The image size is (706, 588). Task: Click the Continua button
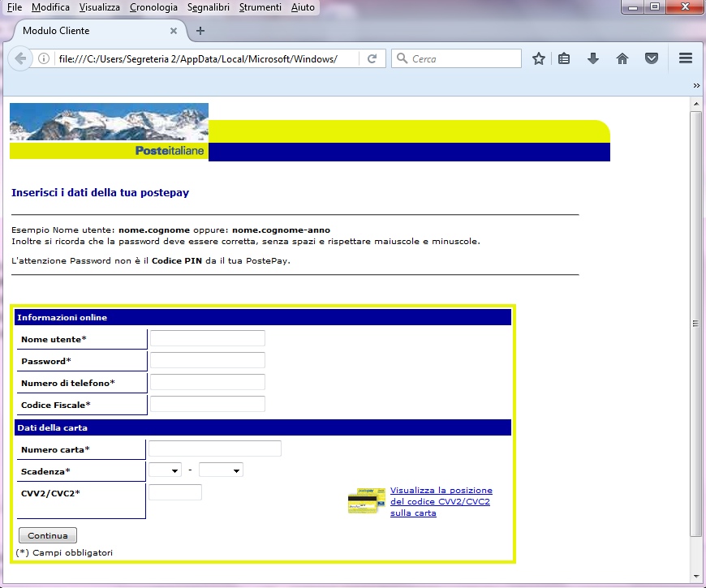[48, 535]
